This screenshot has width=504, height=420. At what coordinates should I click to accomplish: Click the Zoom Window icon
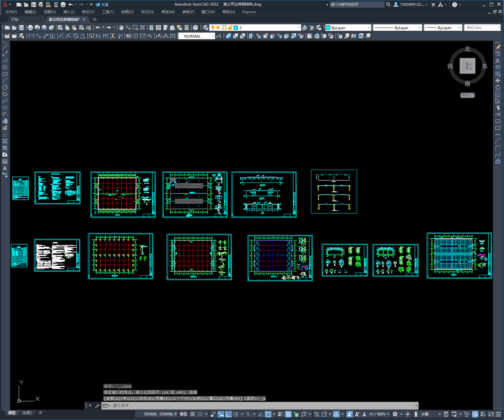click(x=135, y=28)
